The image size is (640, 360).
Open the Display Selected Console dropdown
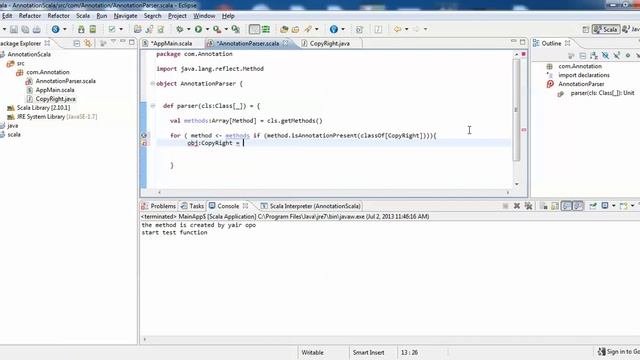613,206
